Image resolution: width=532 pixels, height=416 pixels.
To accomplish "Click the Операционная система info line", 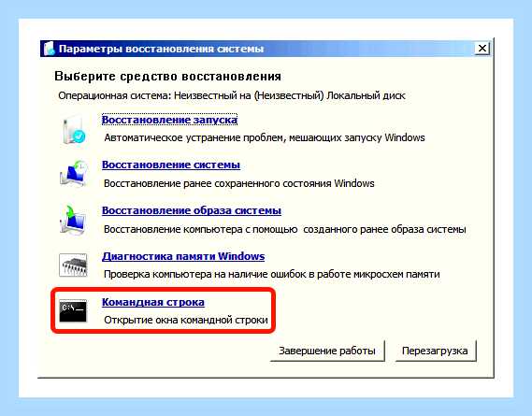I will 232,96.
